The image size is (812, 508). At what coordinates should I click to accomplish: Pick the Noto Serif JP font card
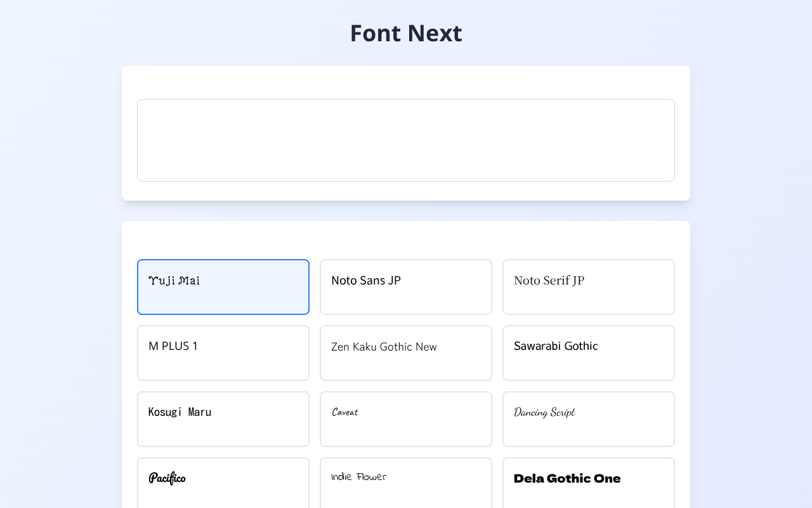click(589, 287)
